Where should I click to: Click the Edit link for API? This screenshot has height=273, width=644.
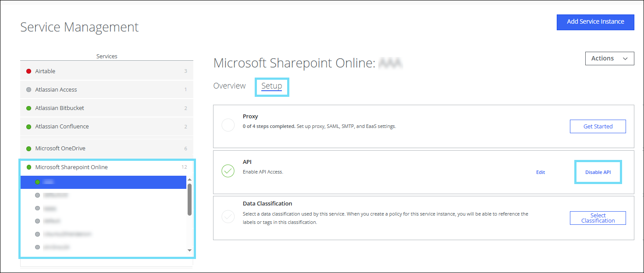541,172
